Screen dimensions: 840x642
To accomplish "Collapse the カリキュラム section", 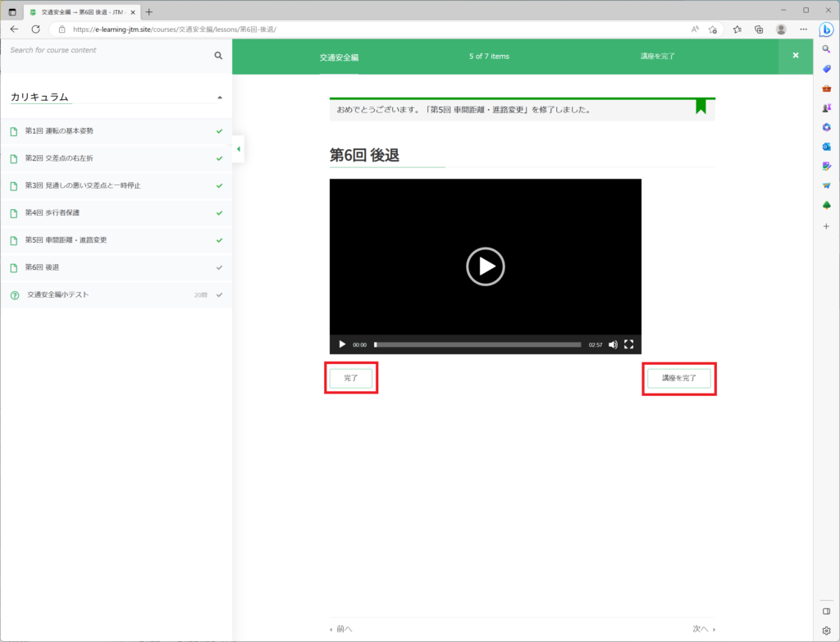I will 219,98.
